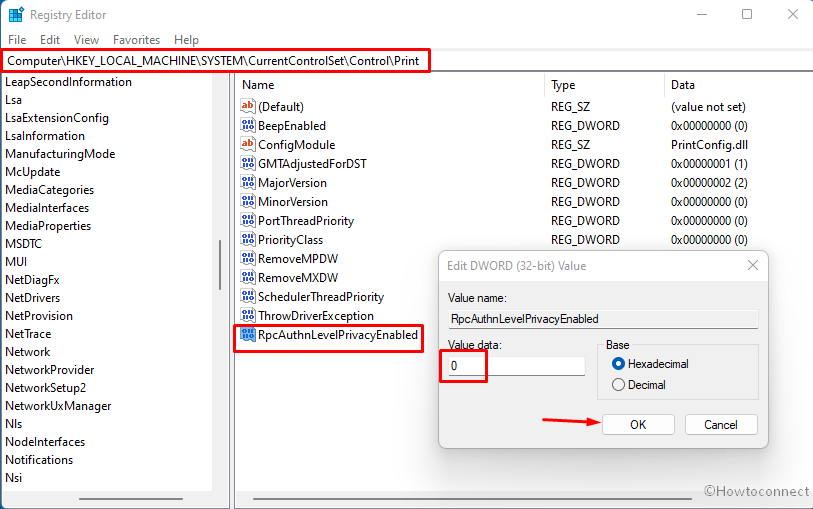
Task: Click the PortThreadPriority DWORD icon
Action: [x=248, y=220]
